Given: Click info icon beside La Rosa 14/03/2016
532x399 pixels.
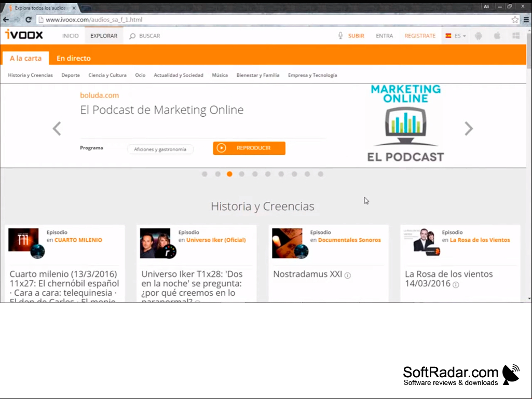Looking at the screenshot, I should pos(456,285).
